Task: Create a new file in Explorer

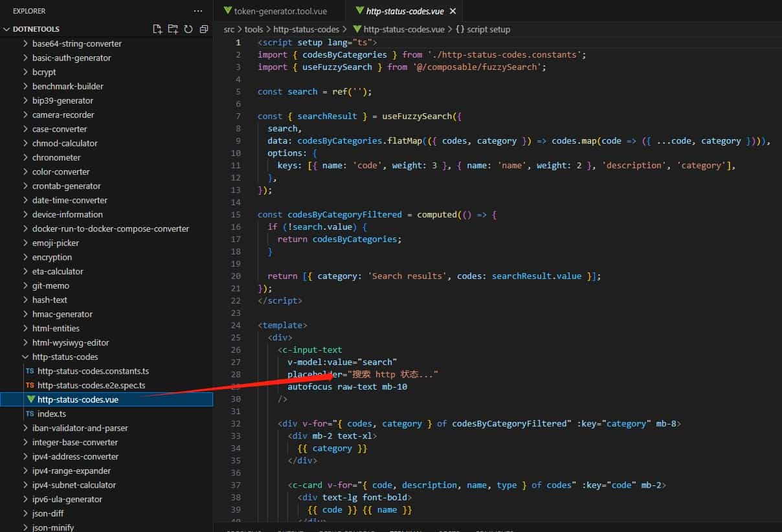Action: (157, 29)
